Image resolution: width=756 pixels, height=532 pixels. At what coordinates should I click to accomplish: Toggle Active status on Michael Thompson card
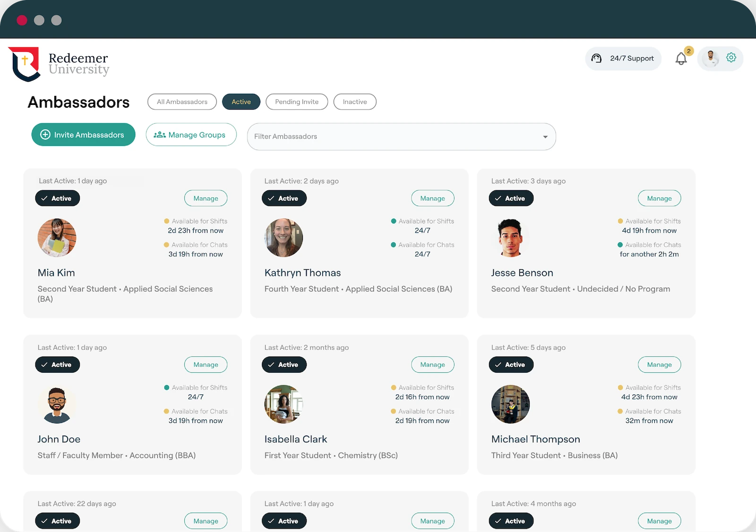pos(511,365)
